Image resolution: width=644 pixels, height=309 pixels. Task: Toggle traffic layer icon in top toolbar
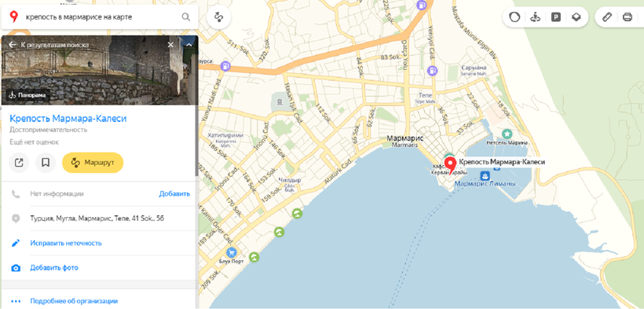tap(514, 17)
